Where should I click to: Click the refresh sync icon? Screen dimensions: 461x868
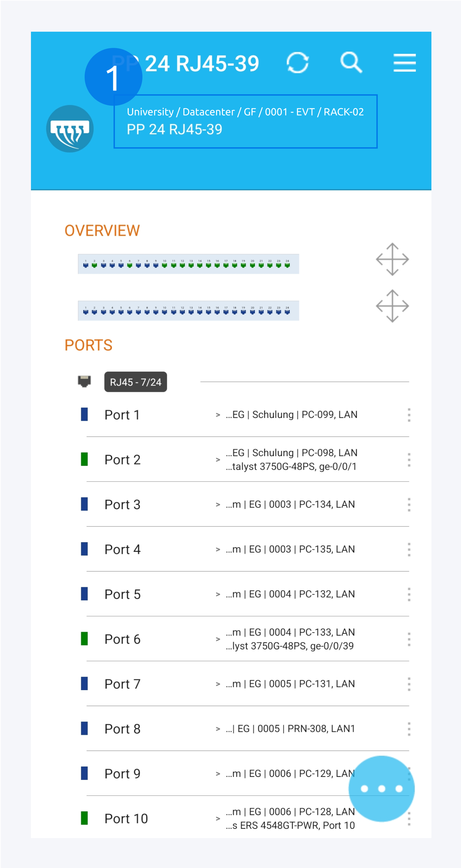pyautogui.click(x=298, y=63)
